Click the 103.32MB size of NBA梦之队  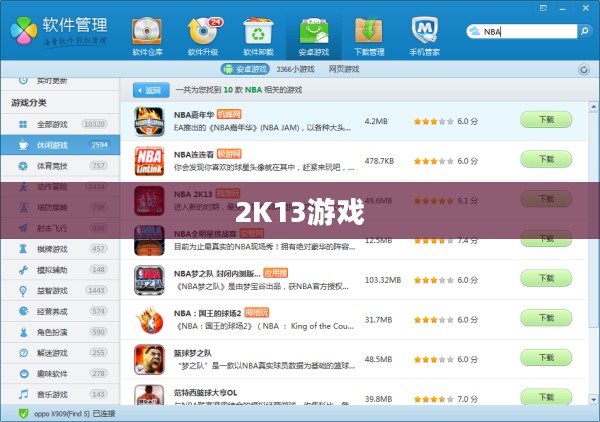383,280
